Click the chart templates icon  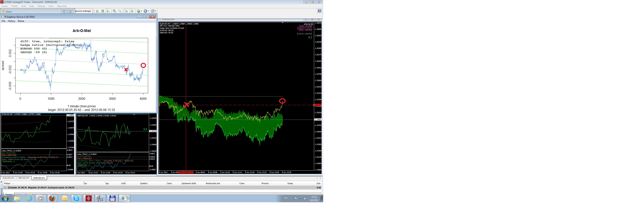[x=153, y=11]
